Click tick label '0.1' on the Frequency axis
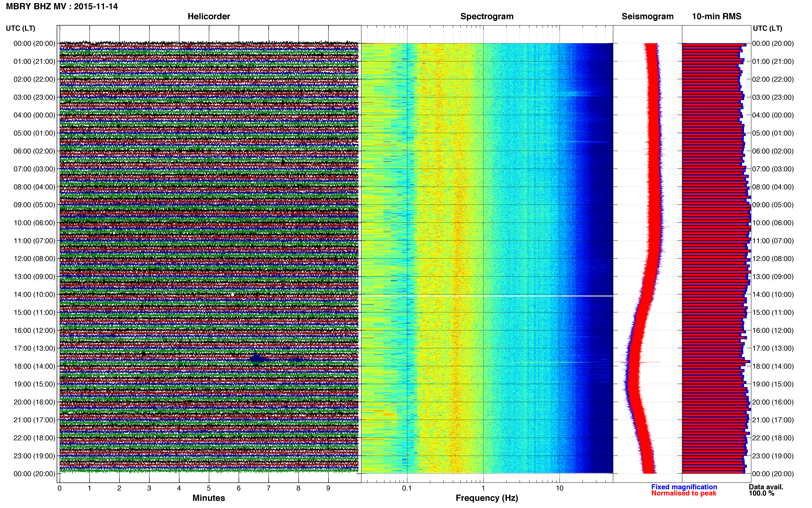The height and width of the screenshot is (508, 812). 407,488
